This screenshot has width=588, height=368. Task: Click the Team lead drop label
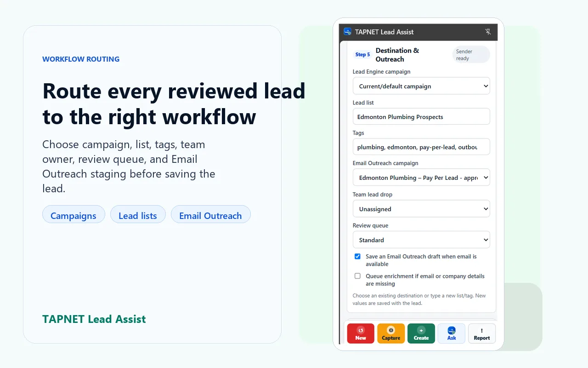(373, 195)
